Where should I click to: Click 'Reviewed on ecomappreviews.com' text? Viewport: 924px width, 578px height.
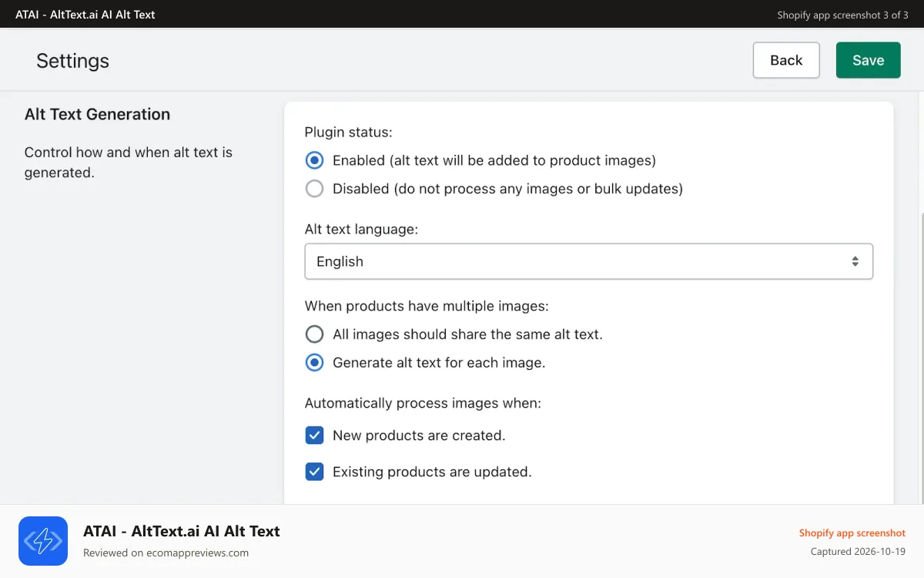166,553
